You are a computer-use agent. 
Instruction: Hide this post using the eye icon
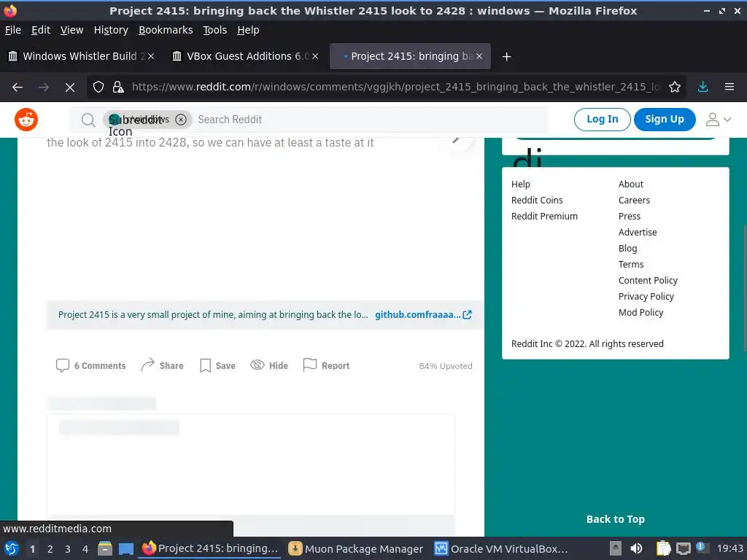[269, 366]
